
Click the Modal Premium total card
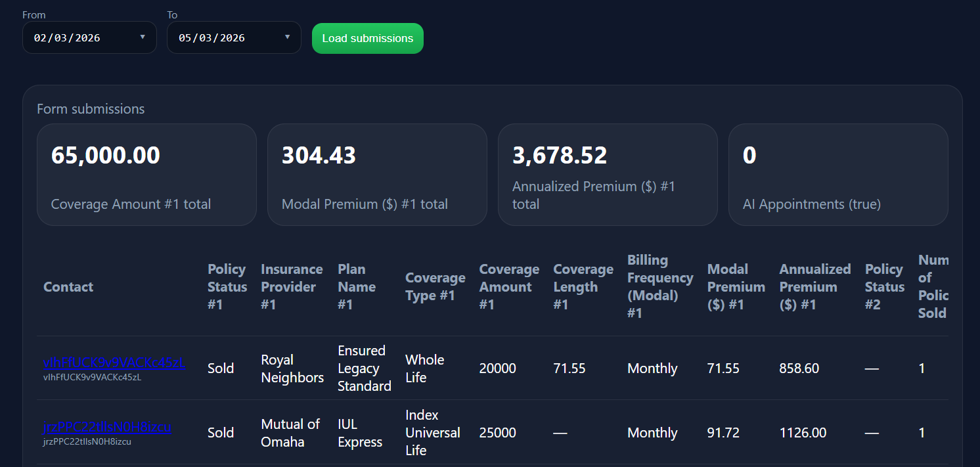[377, 175]
